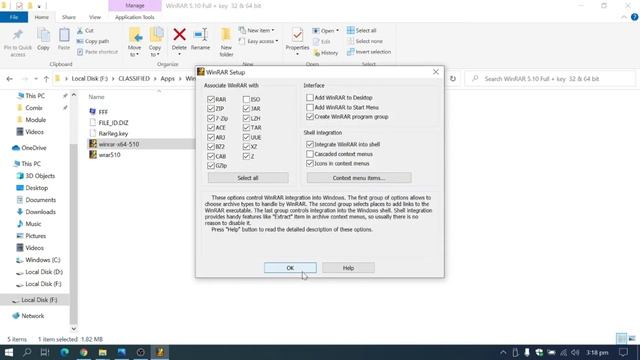Open the notification center icon in the taskbar
Screen dimensions: 640x360
click(623, 352)
